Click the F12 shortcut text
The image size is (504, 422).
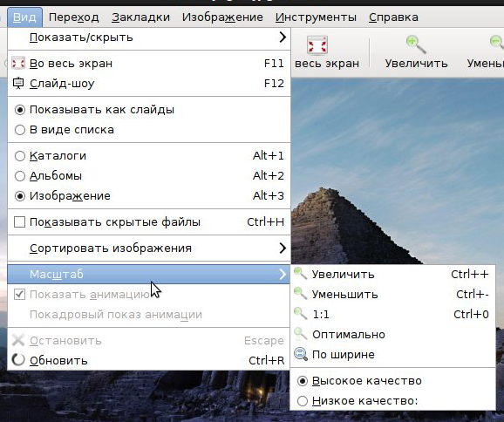pos(274,83)
